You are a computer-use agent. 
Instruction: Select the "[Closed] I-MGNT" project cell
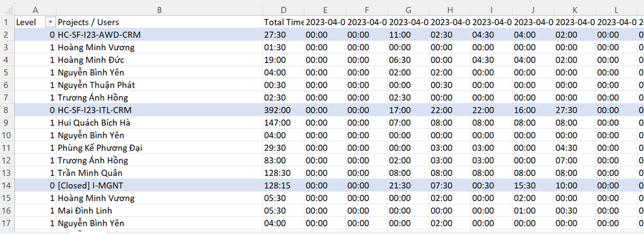(159, 186)
